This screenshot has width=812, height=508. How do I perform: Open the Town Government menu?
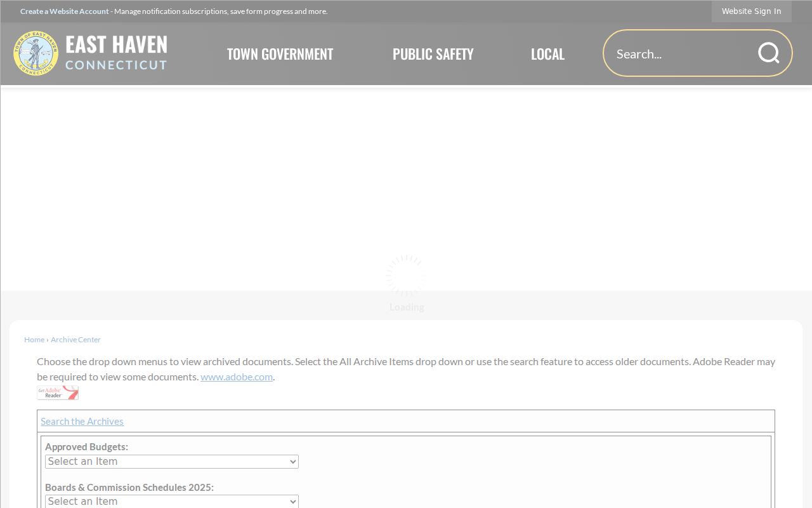click(280, 54)
